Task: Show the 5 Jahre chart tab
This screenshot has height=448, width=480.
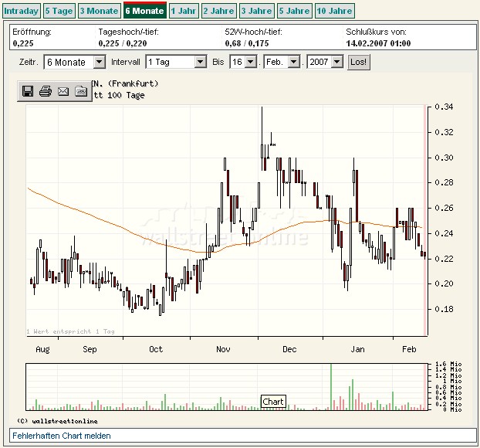Action: pyautogui.click(x=295, y=11)
